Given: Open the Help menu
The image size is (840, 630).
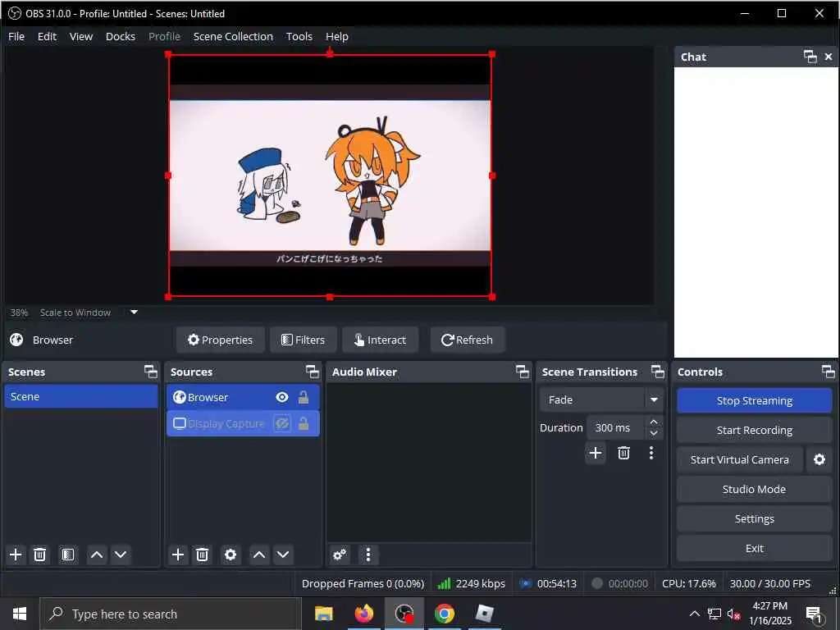Looking at the screenshot, I should [x=337, y=36].
